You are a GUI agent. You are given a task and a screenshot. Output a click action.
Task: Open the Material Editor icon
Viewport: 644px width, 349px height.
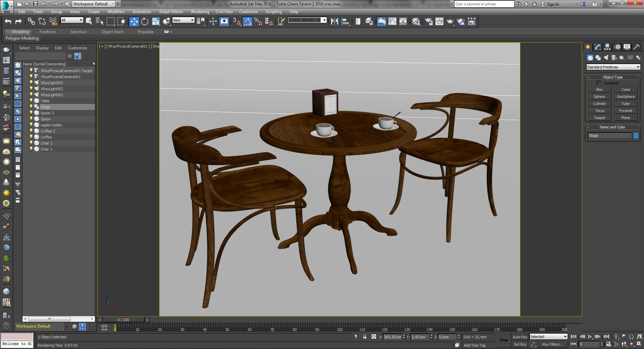pos(416,21)
